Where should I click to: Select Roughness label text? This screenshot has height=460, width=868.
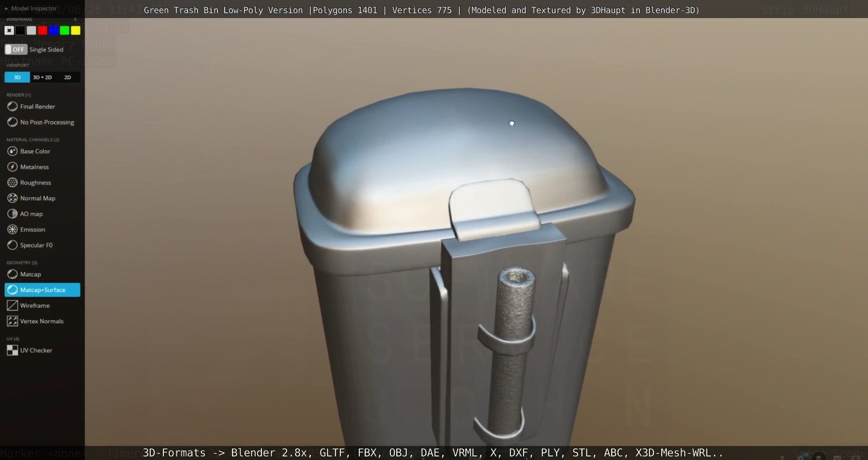[36, 183]
